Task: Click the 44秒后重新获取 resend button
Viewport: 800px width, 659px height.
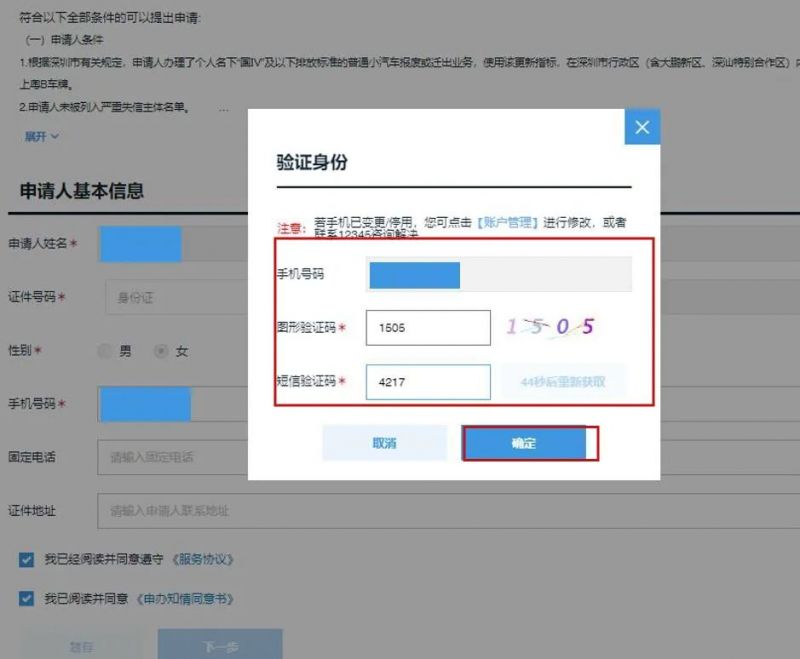Action: (563, 382)
